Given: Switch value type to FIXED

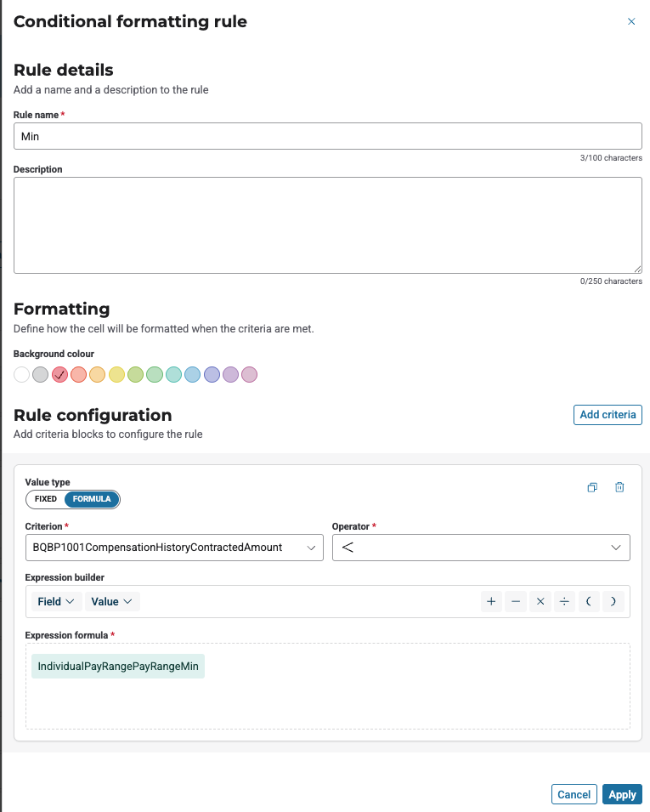Looking at the screenshot, I should tap(46, 499).
